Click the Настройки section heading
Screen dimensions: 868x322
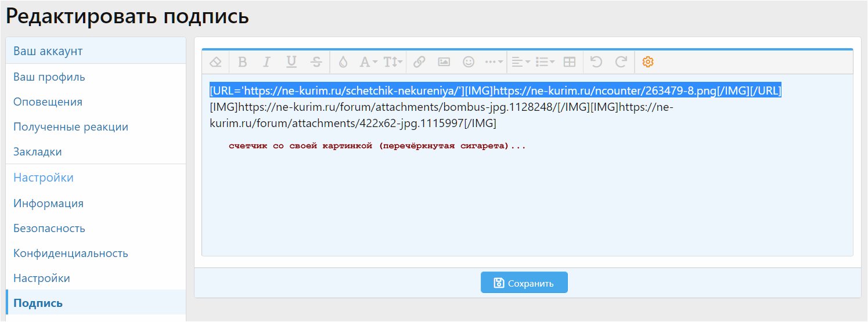coord(96,177)
